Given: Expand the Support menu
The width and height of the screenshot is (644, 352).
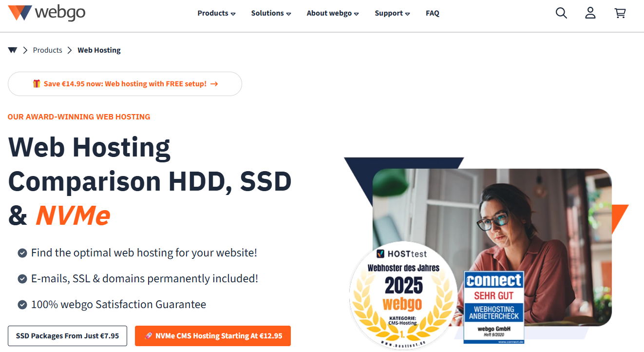Looking at the screenshot, I should [x=392, y=13].
